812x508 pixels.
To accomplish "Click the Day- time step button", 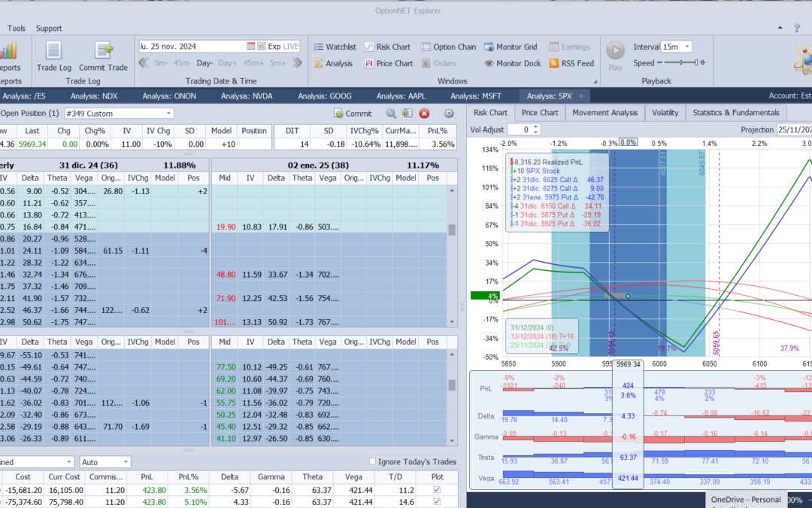I will click(205, 63).
